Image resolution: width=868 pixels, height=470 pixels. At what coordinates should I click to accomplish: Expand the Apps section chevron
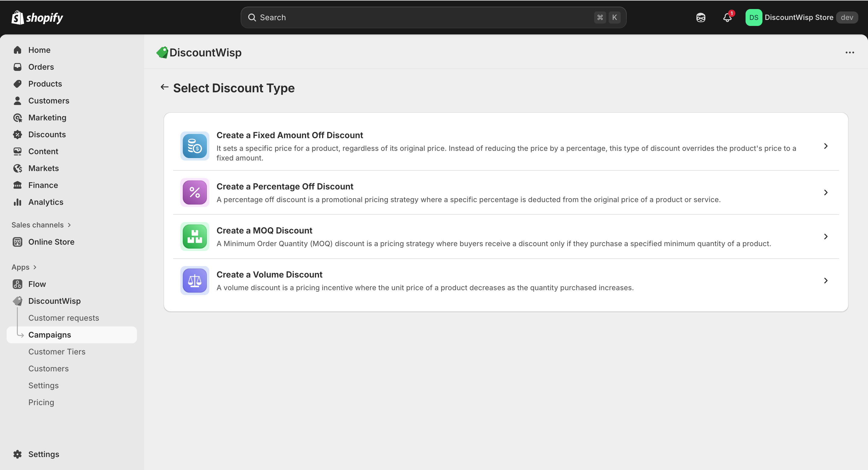[x=35, y=267]
